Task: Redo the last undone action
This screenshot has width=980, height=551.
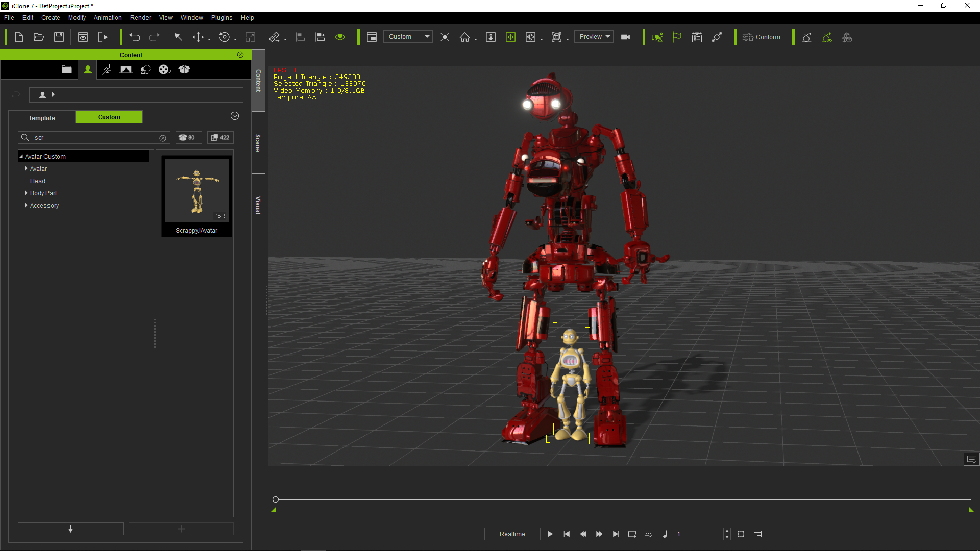Action: [154, 37]
